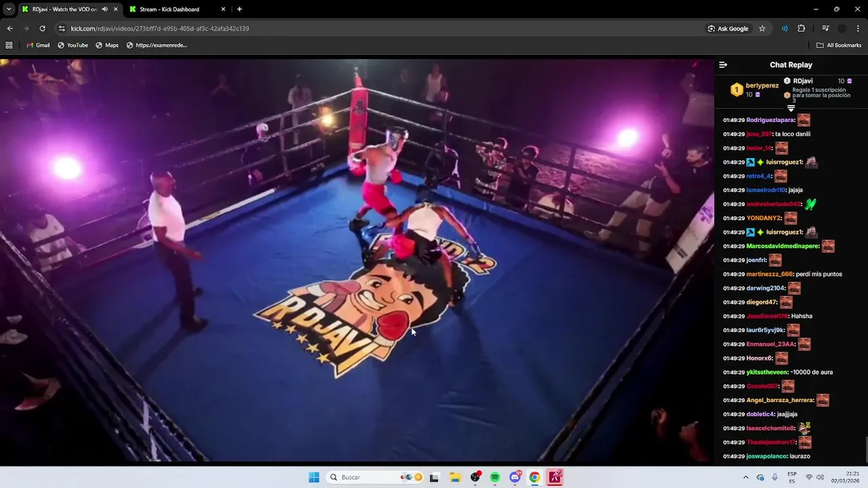The image size is (868, 488).
Task: Close the RDjavi VOD tab
Action: (x=115, y=9)
